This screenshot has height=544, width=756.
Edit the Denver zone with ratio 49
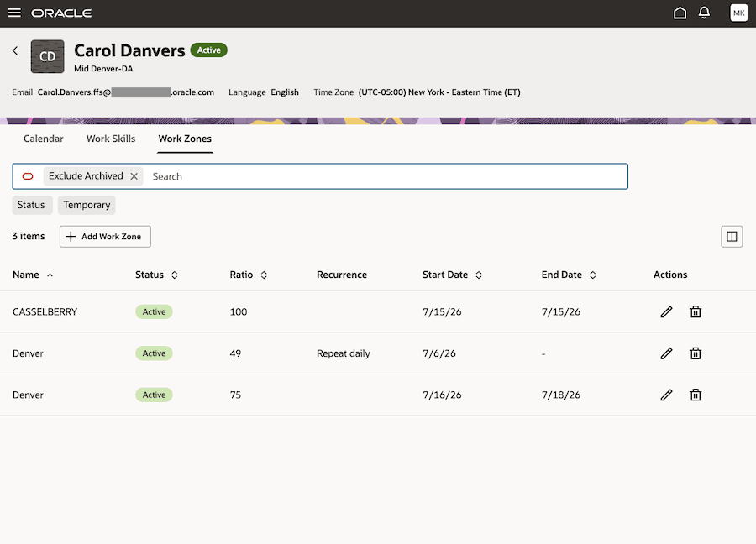(x=666, y=353)
